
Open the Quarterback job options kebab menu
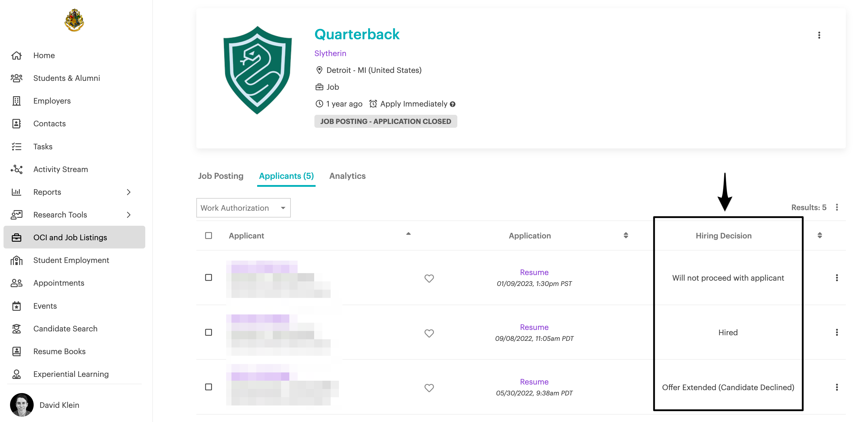pyautogui.click(x=819, y=35)
